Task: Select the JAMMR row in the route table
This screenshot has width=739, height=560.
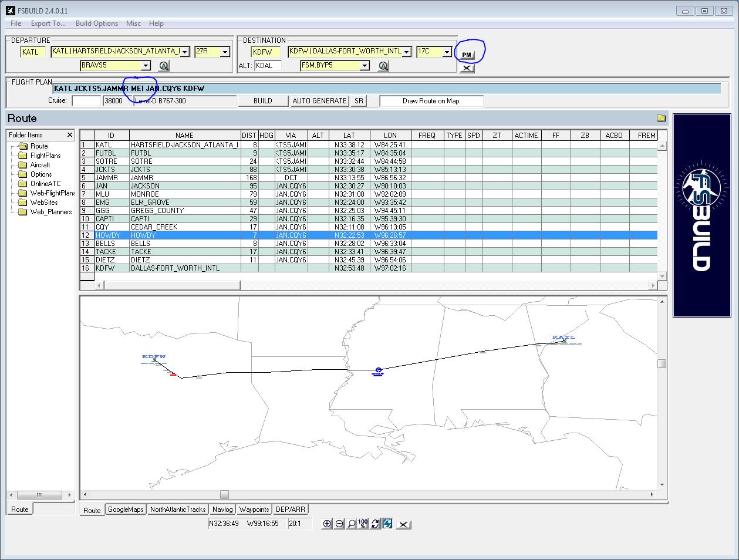Action: coord(368,177)
